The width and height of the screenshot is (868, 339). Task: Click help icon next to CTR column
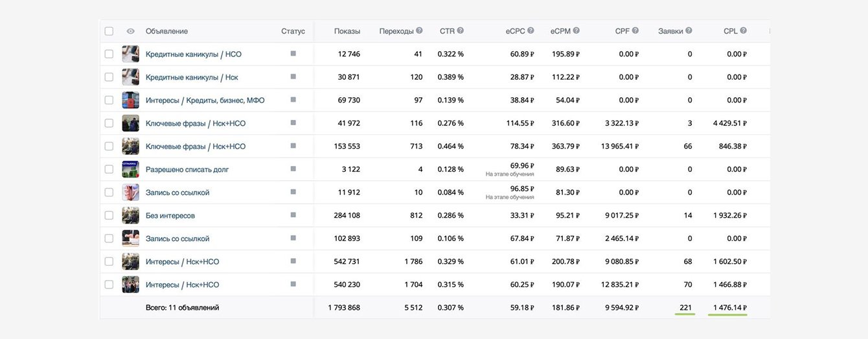click(x=461, y=30)
